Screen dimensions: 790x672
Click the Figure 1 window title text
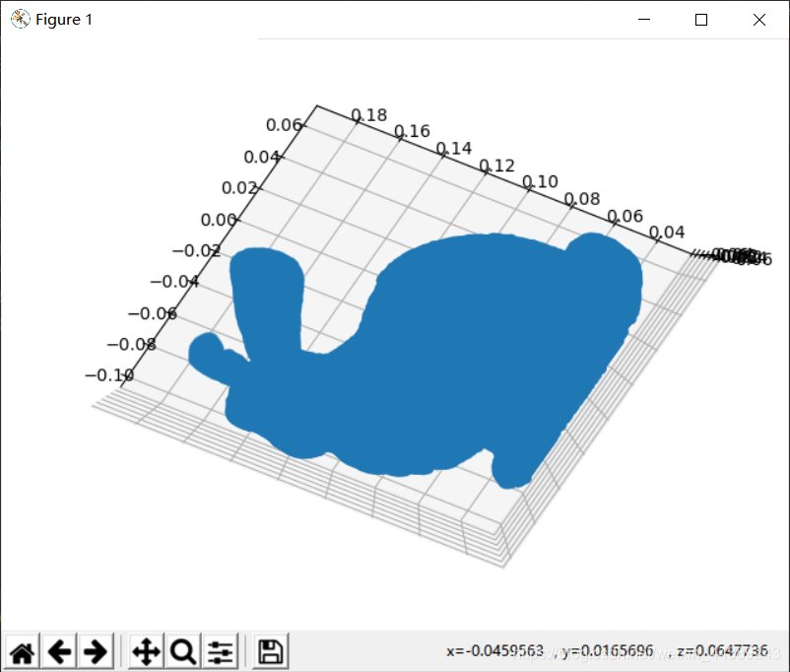[x=64, y=19]
